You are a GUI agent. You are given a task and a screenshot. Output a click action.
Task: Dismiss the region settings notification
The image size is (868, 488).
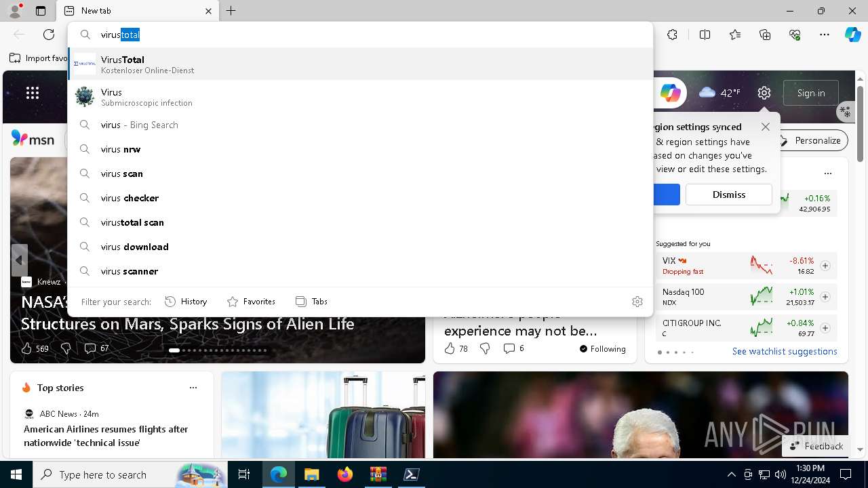[729, 195]
